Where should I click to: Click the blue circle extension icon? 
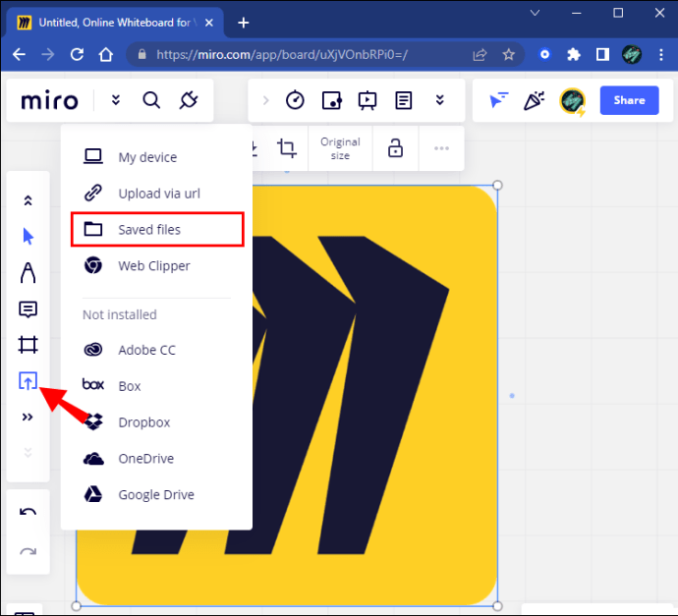pos(544,54)
